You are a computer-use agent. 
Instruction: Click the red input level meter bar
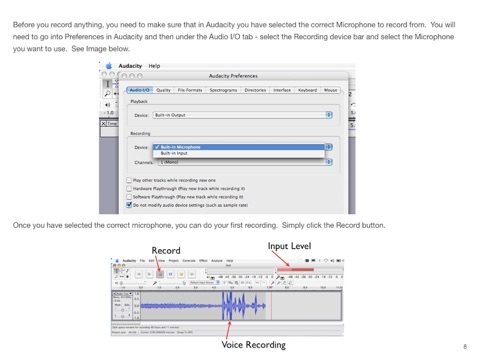click(x=295, y=270)
